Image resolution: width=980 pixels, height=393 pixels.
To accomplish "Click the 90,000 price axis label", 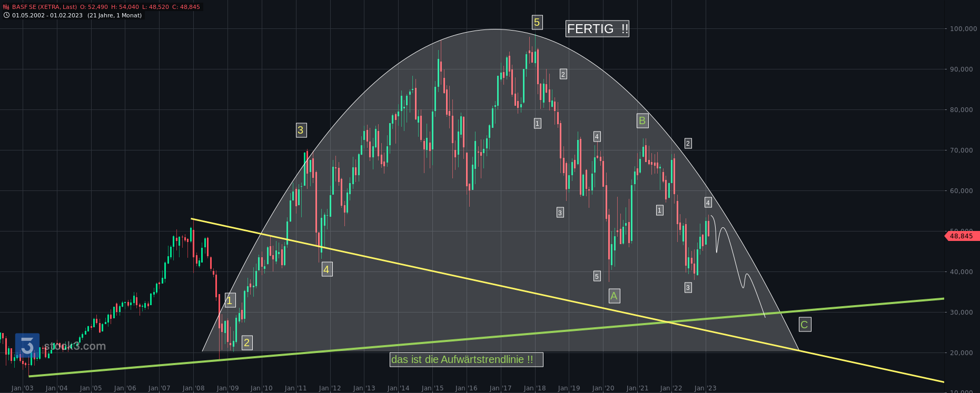I will click(962, 69).
